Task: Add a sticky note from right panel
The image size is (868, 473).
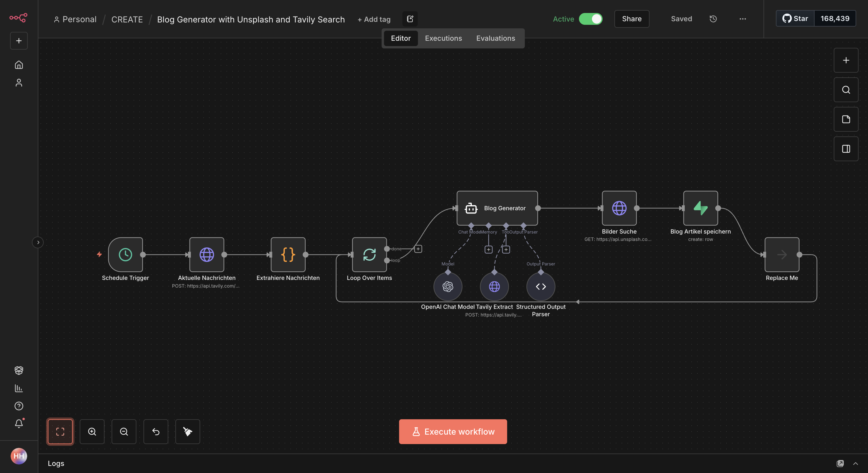Action: click(846, 119)
